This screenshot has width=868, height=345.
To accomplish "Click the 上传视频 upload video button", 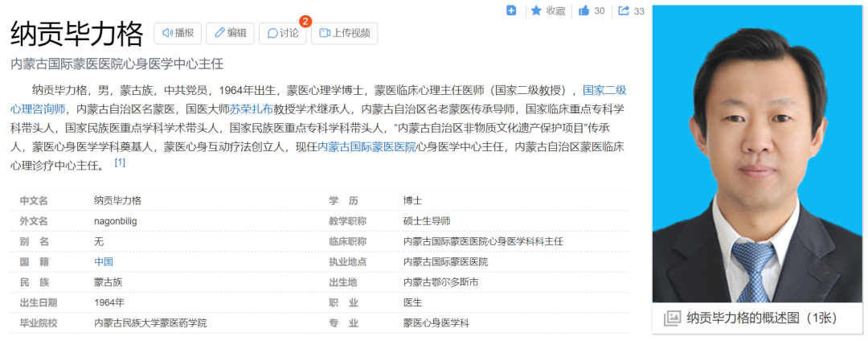I will click(344, 33).
